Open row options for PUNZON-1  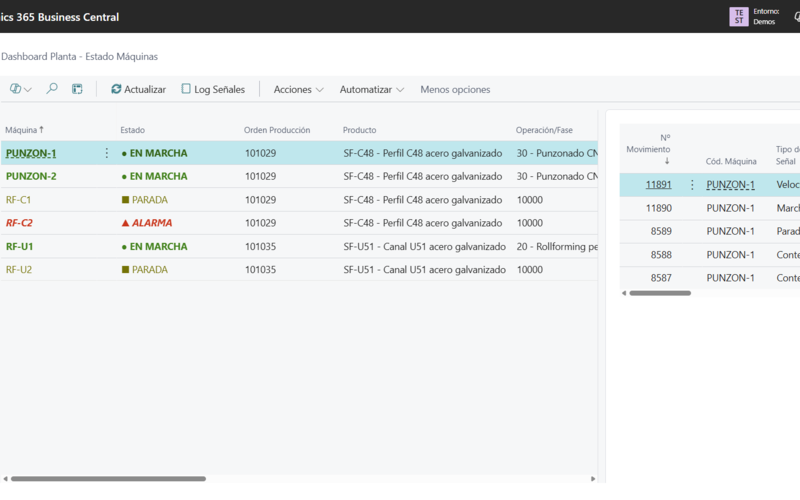(107, 153)
